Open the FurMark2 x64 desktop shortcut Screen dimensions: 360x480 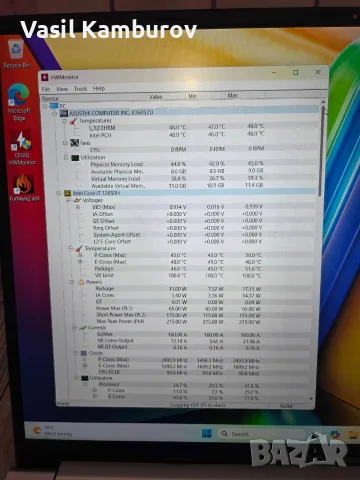point(24,188)
